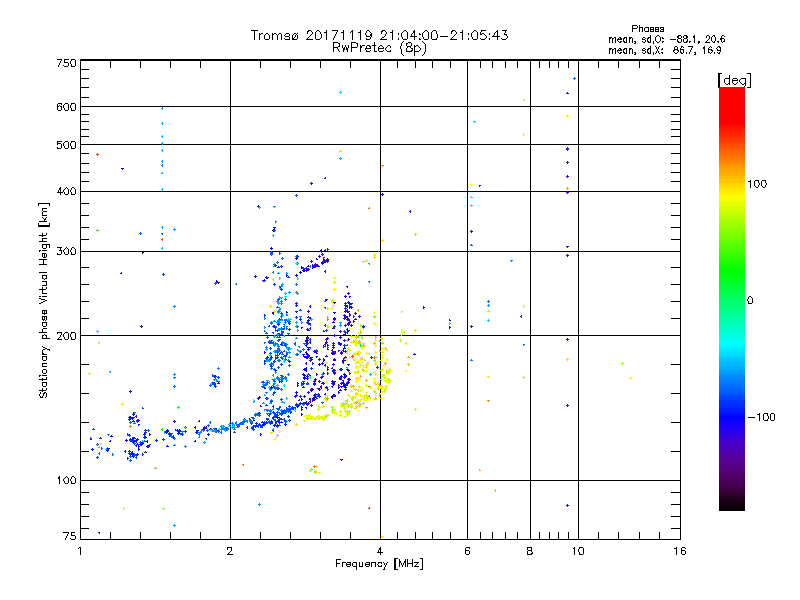Click the x-axis tick label "2"

point(230,551)
